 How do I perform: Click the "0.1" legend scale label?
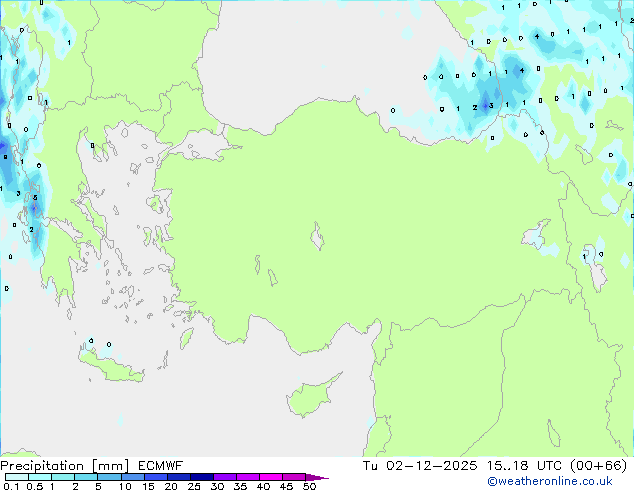click(x=11, y=486)
